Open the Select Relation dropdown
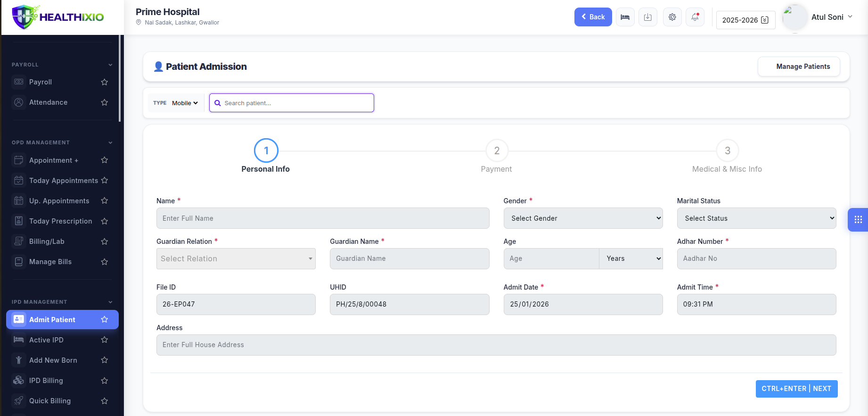 (x=236, y=259)
